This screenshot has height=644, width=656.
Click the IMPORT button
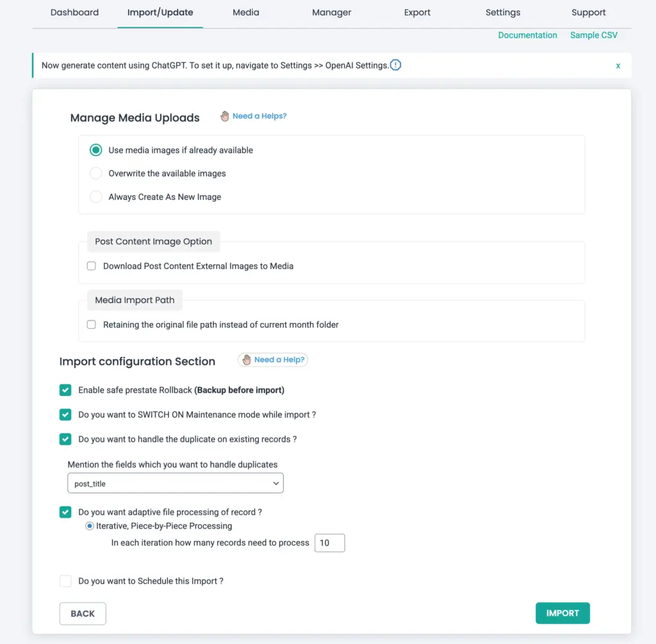pos(562,613)
